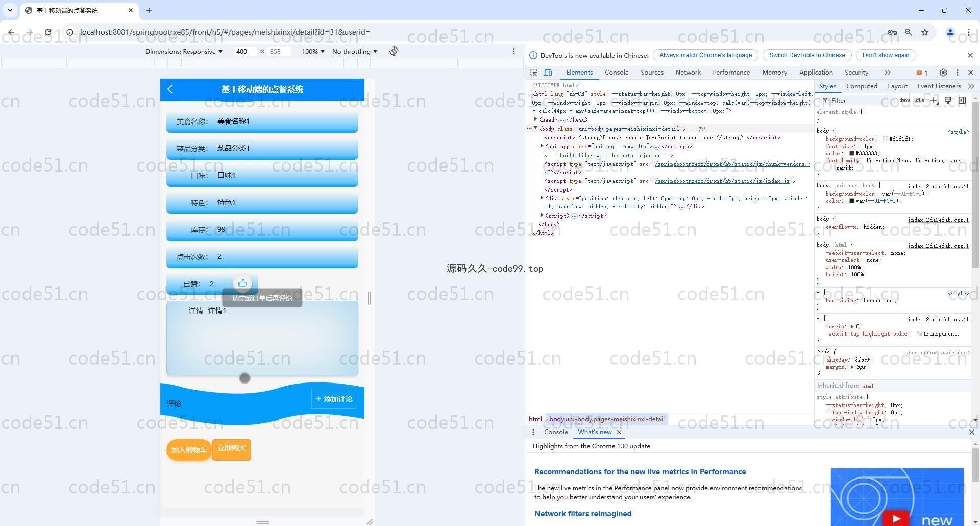Reload the page in Chrome

point(47,32)
